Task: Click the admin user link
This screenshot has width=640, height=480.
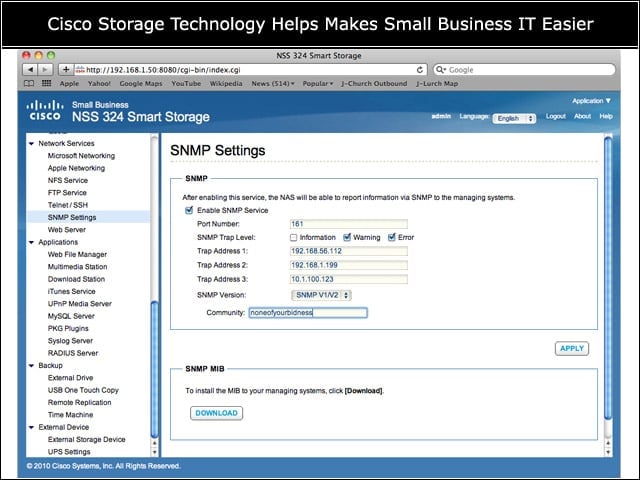Action: pos(441,116)
